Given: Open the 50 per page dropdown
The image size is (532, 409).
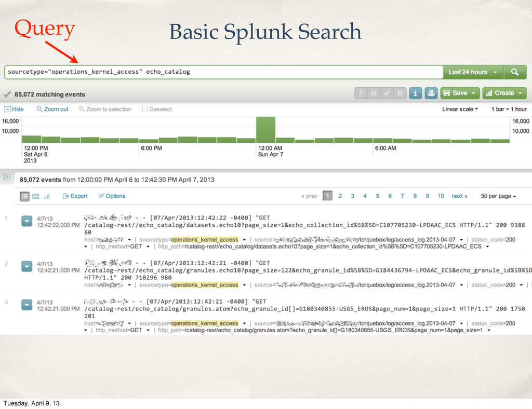Looking at the screenshot, I should click(x=498, y=196).
